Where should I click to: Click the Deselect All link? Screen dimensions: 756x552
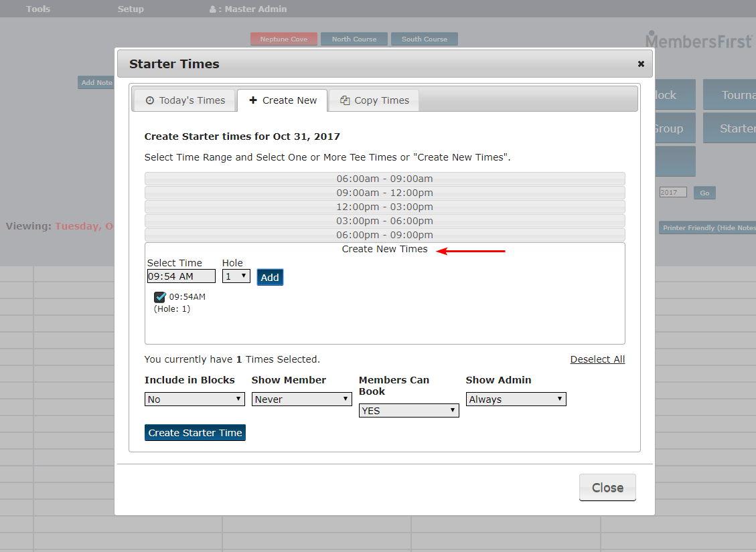(x=597, y=359)
